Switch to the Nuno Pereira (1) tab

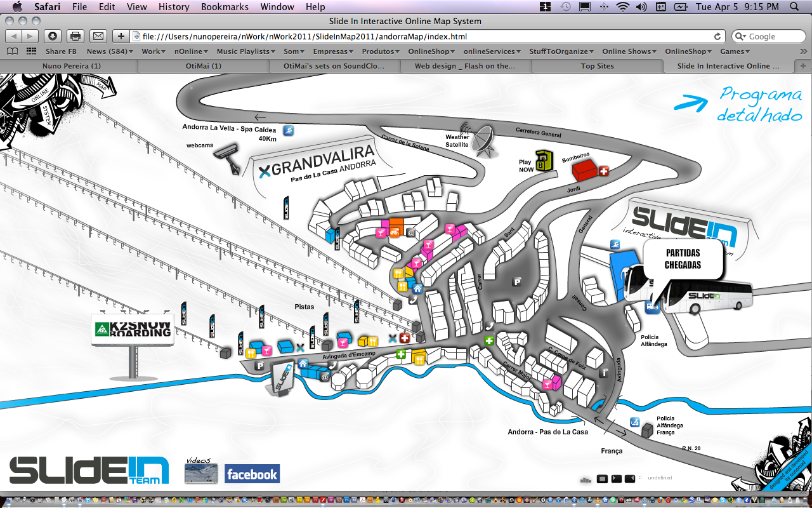pyautogui.click(x=72, y=65)
